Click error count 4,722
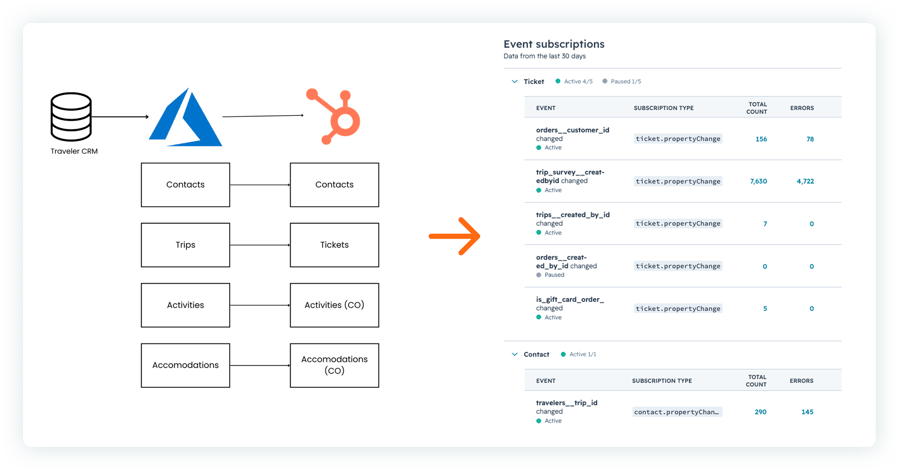Image resolution: width=900 pixels, height=471 pixels. pyautogui.click(x=805, y=181)
